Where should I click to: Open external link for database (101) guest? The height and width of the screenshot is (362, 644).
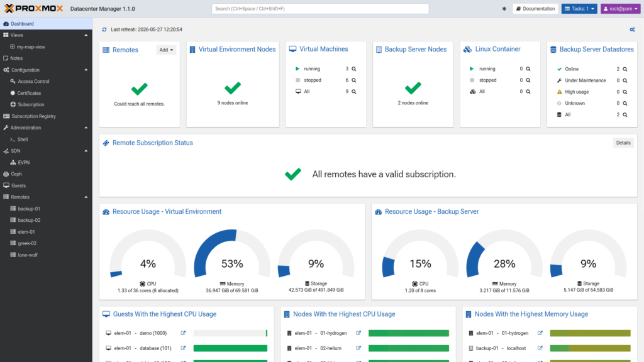pyautogui.click(x=183, y=348)
